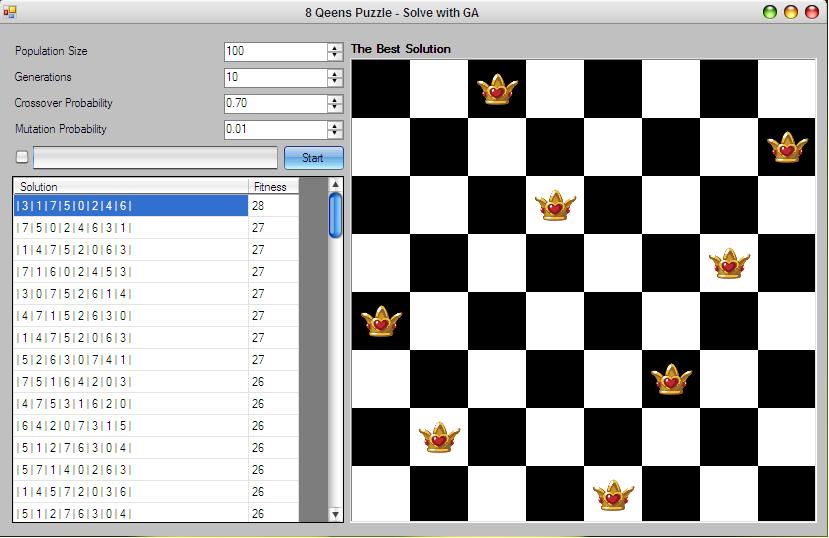The height and width of the screenshot is (538, 829).
Task: Click the queen in the sixth board row
Action: (x=671, y=379)
